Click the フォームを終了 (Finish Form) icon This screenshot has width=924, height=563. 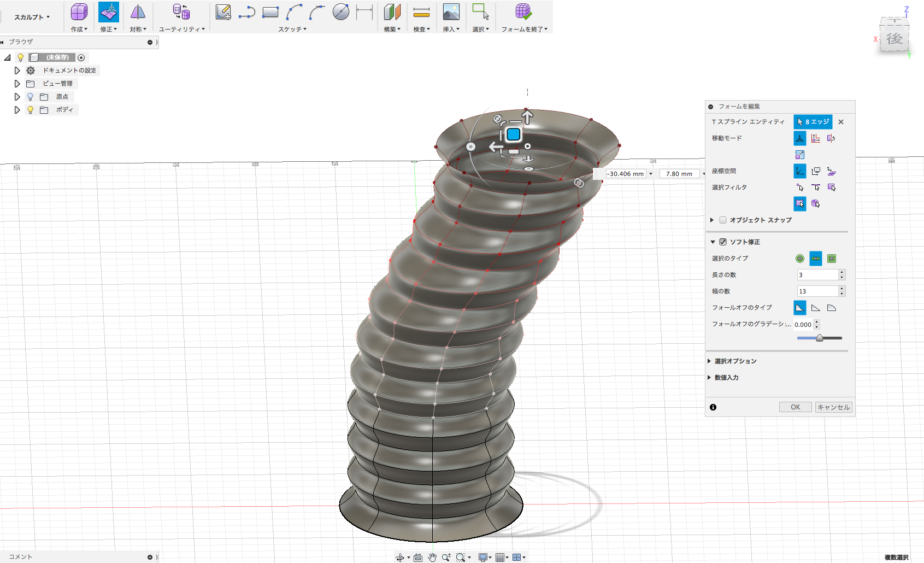click(523, 12)
